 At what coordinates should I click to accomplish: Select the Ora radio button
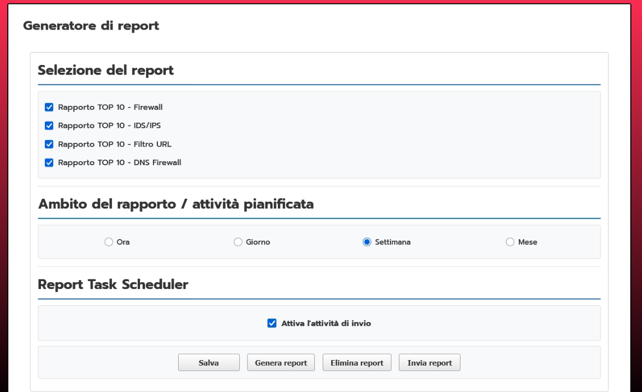109,242
